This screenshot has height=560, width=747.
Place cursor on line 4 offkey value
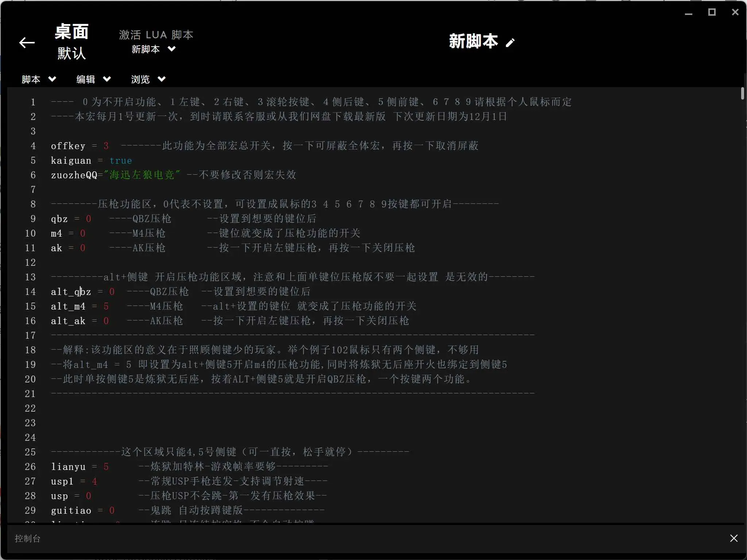coord(106,146)
